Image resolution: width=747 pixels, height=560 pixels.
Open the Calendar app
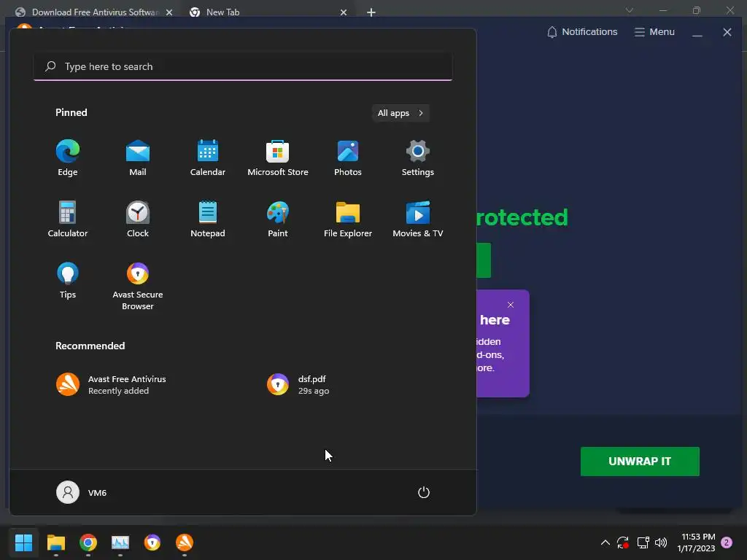pyautogui.click(x=208, y=158)
